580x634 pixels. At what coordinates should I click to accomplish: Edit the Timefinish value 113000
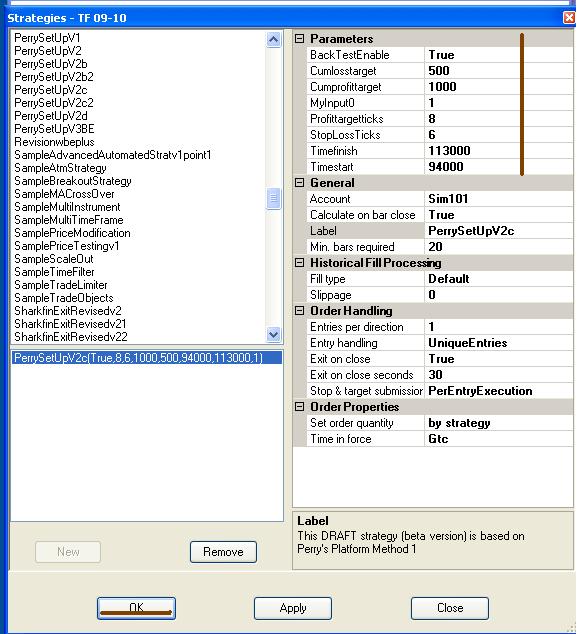499,151
